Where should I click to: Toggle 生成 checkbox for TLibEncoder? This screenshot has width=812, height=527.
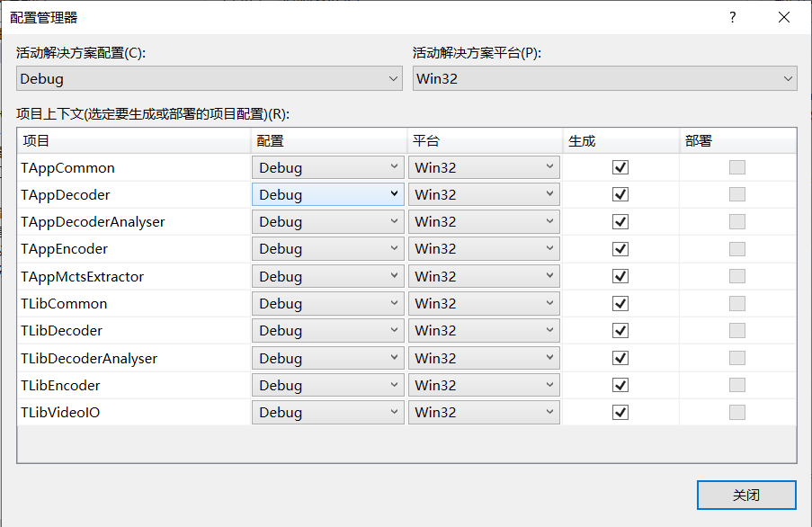click(x=620, y=385)
